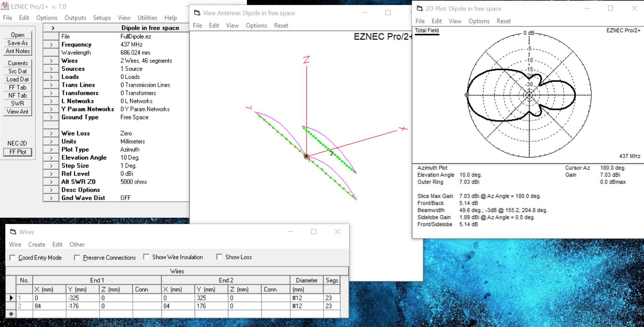Click wire 2 Segs cell
This screenshot has width=644, height=327.
click(332, 306)
